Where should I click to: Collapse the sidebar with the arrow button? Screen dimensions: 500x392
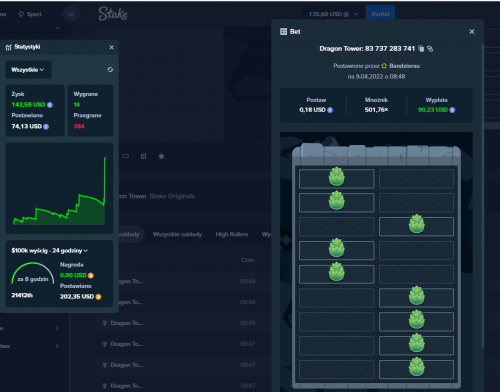[x=71, y=14]
